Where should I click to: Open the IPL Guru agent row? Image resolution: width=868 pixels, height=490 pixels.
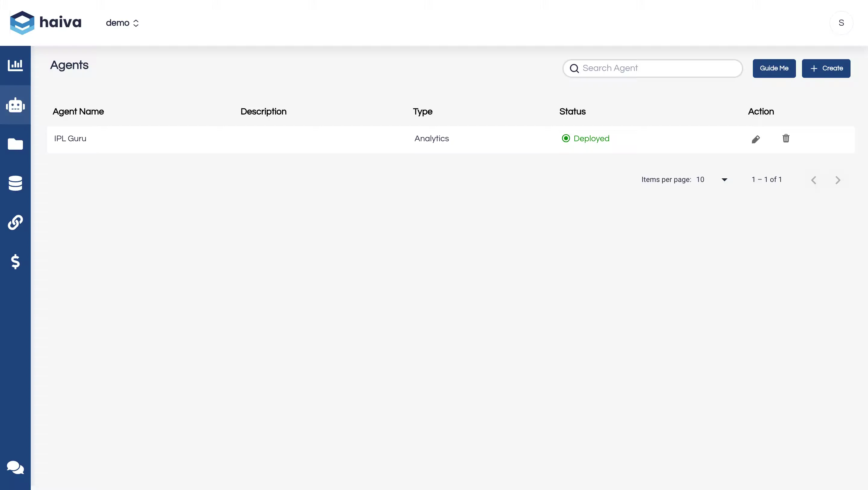click(71, 138)
